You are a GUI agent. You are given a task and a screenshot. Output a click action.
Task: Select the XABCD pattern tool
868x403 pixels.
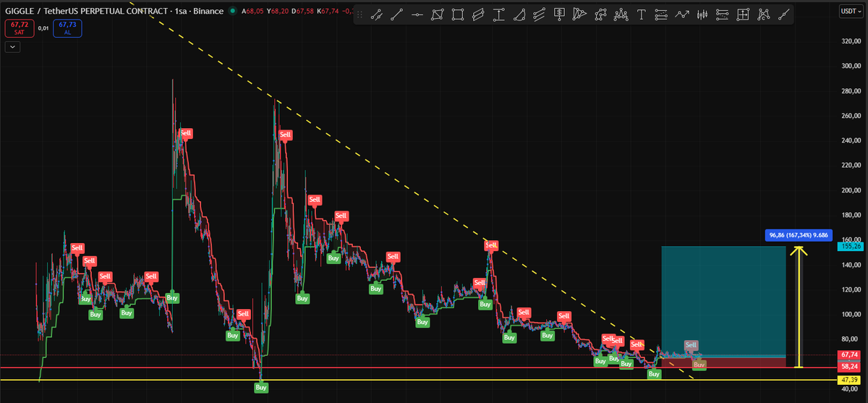pyautogui.click(x=764, y=14)
